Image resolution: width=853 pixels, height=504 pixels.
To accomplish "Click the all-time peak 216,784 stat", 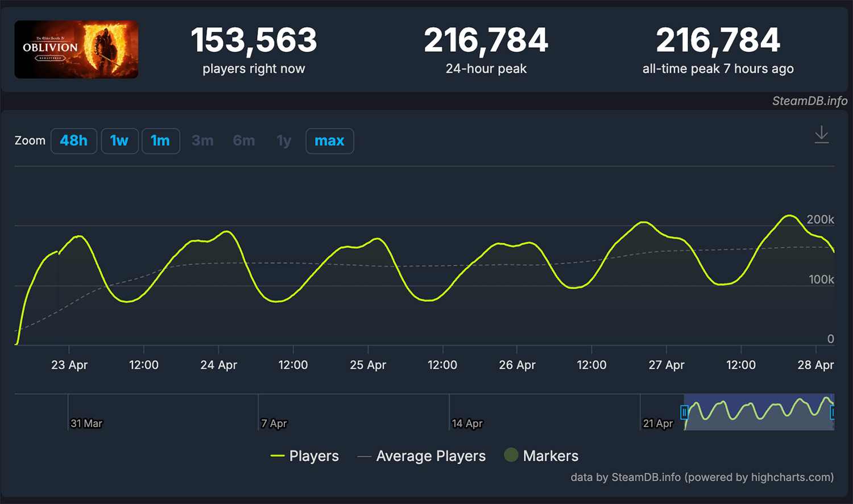I will (718, 41).
